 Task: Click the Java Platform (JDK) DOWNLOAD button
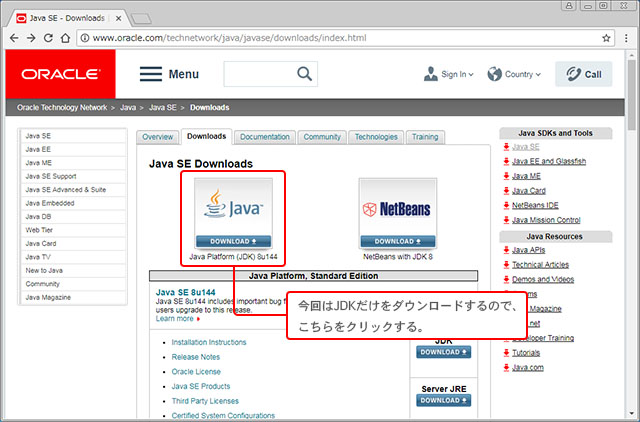233,241
